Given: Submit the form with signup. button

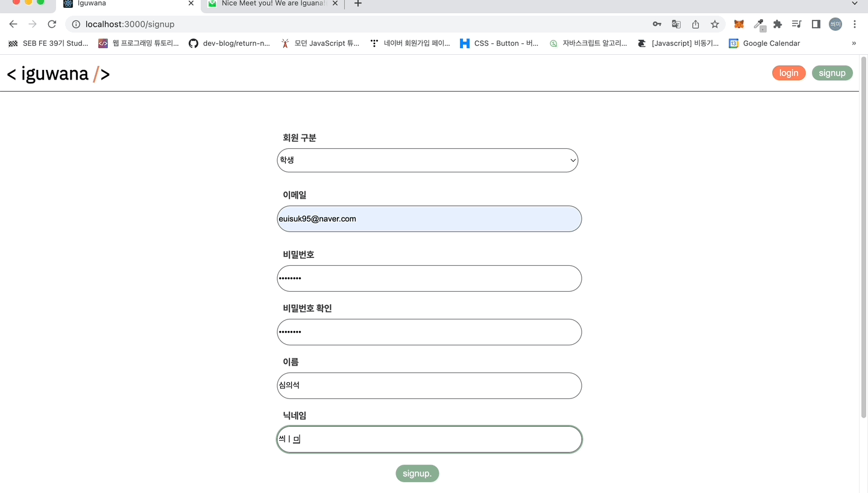Looking at the screenshot, I should [417, 474].
